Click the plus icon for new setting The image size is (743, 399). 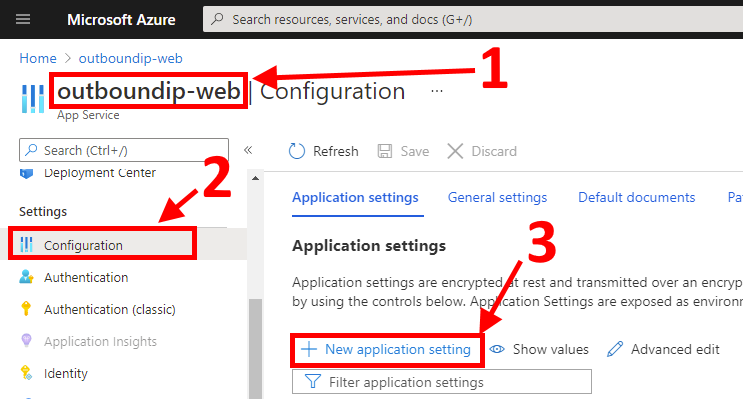(x=309, y=350)
